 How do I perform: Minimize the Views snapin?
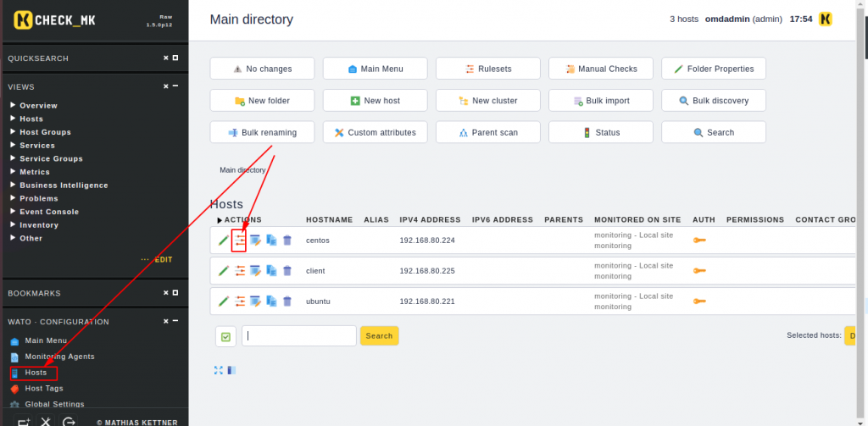(175, 86)
